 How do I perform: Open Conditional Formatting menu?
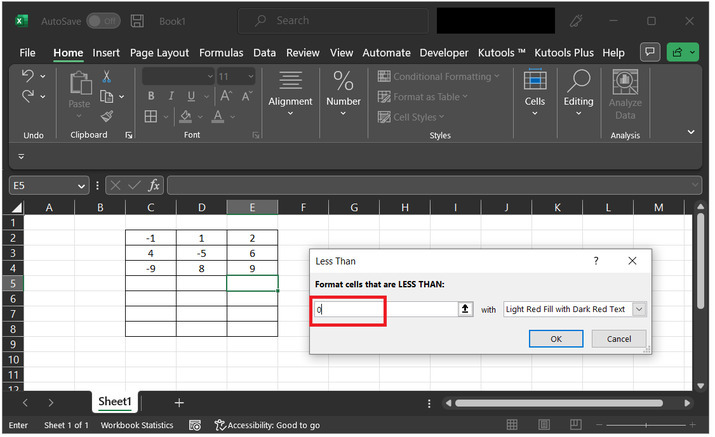[x=439, y=76]
